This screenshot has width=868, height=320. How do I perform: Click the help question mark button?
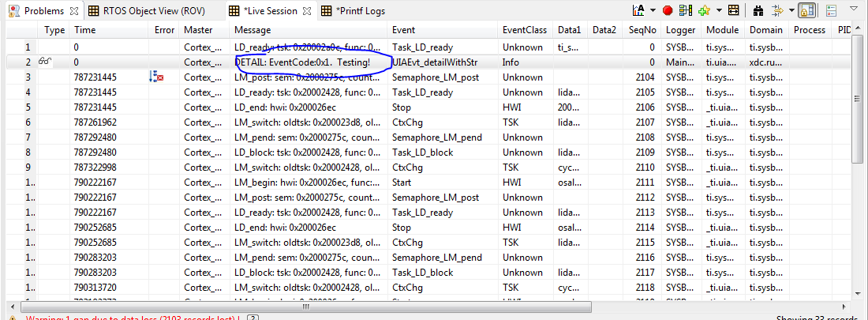(x=253, y=318)
